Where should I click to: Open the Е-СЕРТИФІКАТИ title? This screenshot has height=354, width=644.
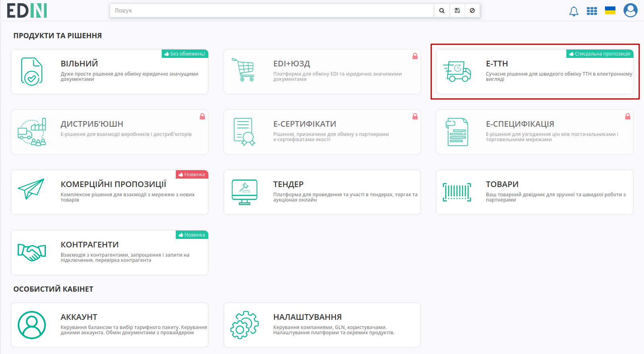coord(305,124)
